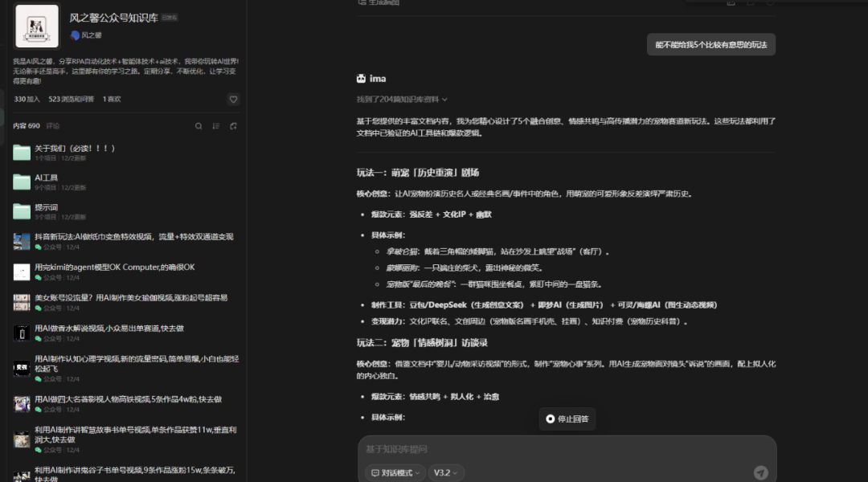Click the 风之馨公众号知识库 cover image
Screen dimensions: 868x482
37,26
